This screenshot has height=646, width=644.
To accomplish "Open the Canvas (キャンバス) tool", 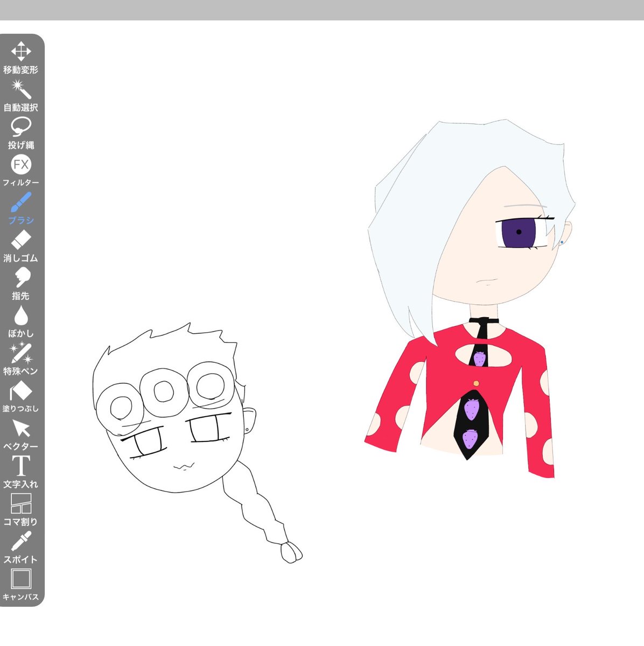I will 21,585.
